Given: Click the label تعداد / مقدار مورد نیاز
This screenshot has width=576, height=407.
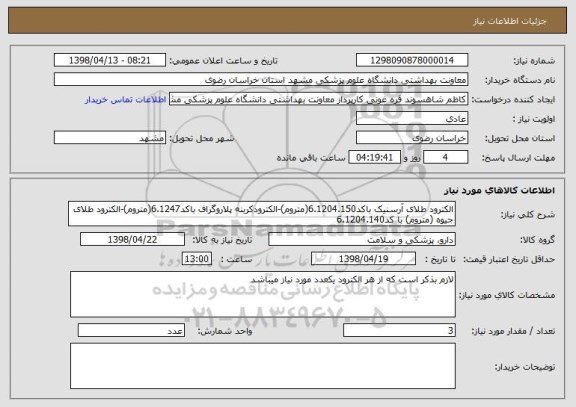Looking at the screenshot, I should pyautogui.click(x=513, y=331).
